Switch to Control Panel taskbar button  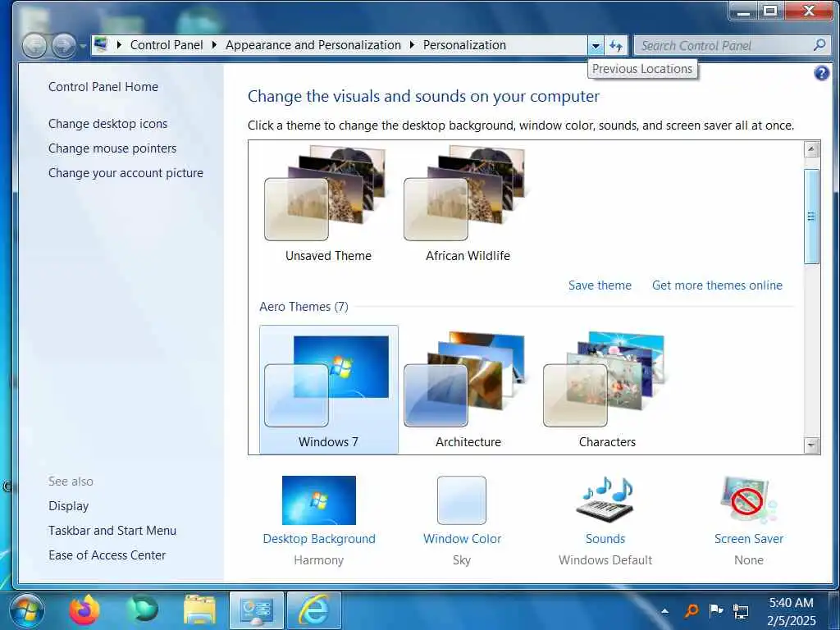point(257,610)
